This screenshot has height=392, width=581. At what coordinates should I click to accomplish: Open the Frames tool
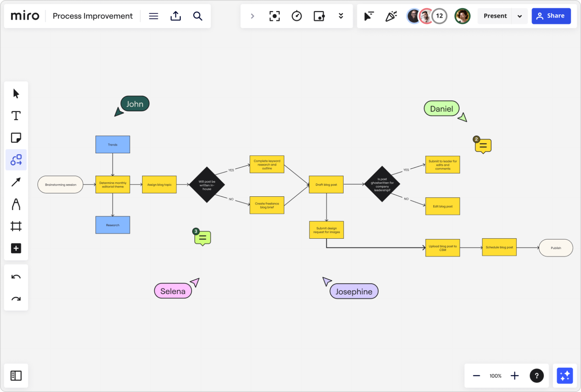pos(16,226)
